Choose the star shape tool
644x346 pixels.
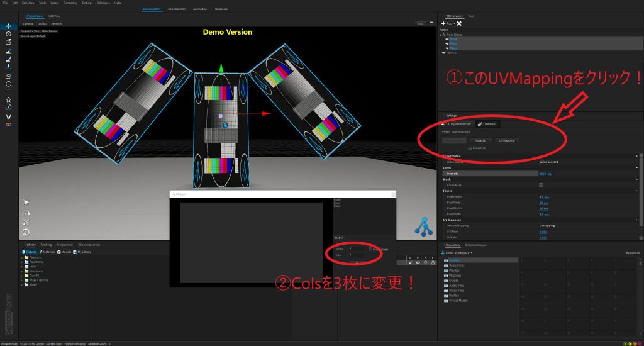point(8,99)
